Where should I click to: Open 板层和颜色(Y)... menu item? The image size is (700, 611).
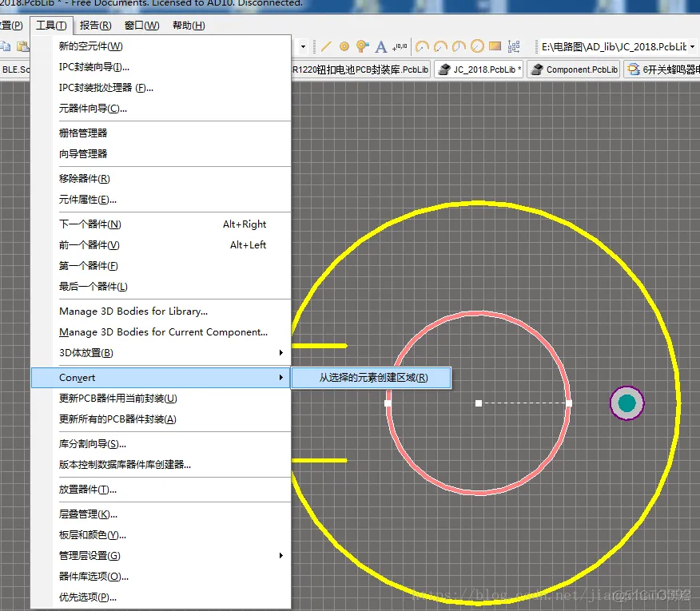pyautogui.click(x=161, y=534)
